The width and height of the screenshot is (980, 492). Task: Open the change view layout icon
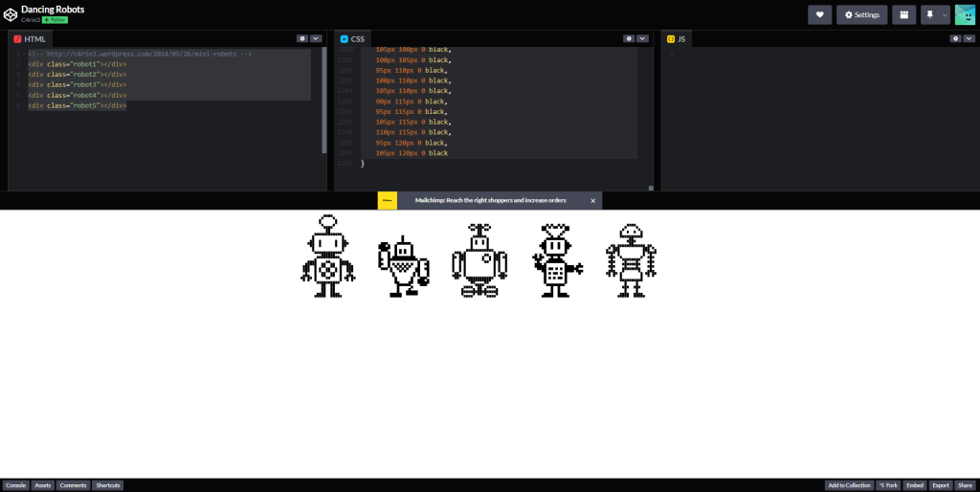[903, 14]
